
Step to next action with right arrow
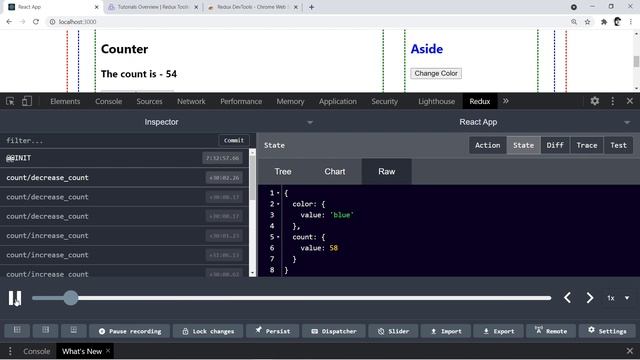[590, 298]
